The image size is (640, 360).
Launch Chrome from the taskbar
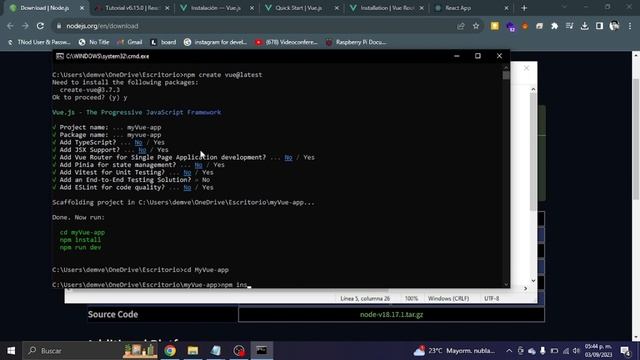tap(170, 351)
